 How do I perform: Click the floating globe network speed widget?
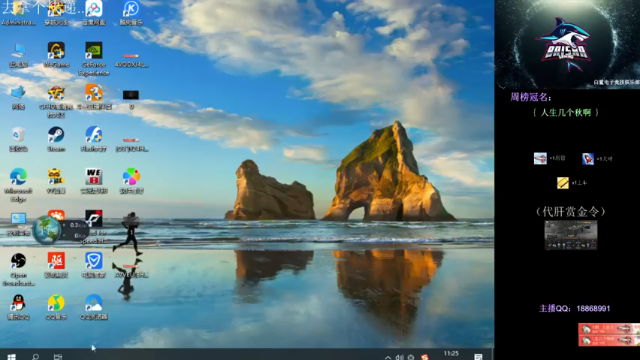click(47, 230)
